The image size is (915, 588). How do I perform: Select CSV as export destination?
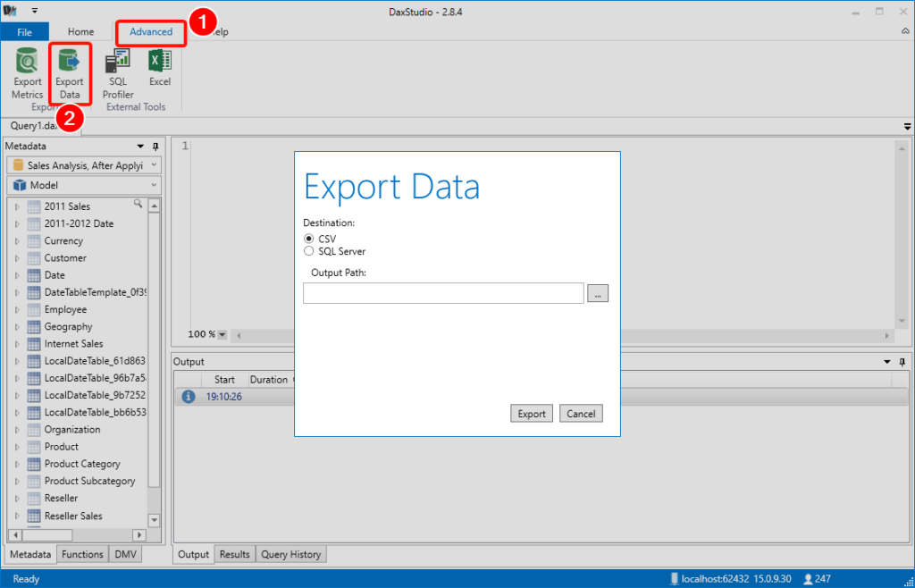(x=308, y=239)
